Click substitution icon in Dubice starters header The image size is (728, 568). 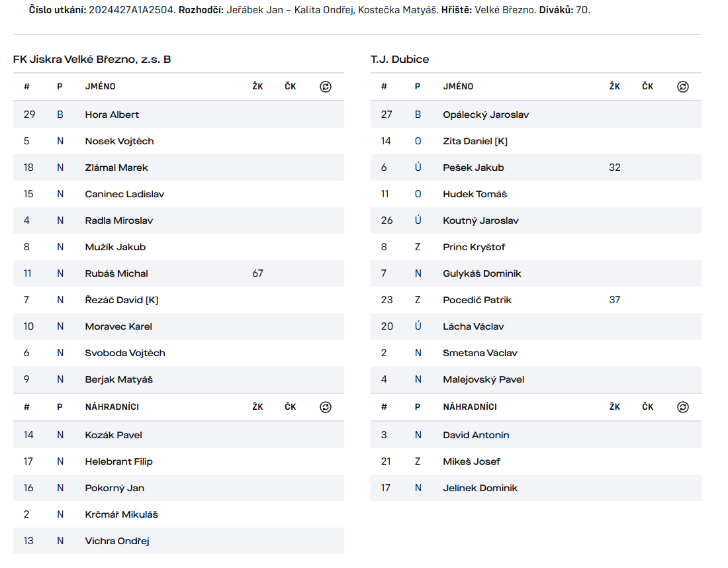[682, 87]
